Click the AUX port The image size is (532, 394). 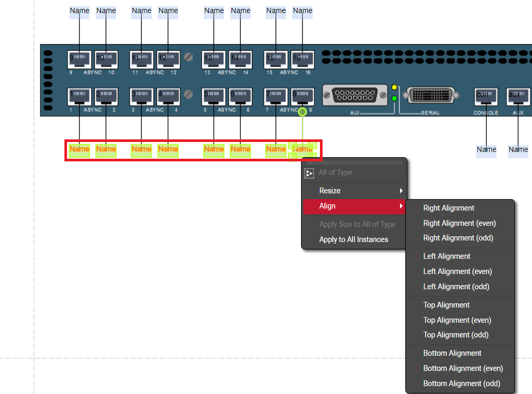518,97
